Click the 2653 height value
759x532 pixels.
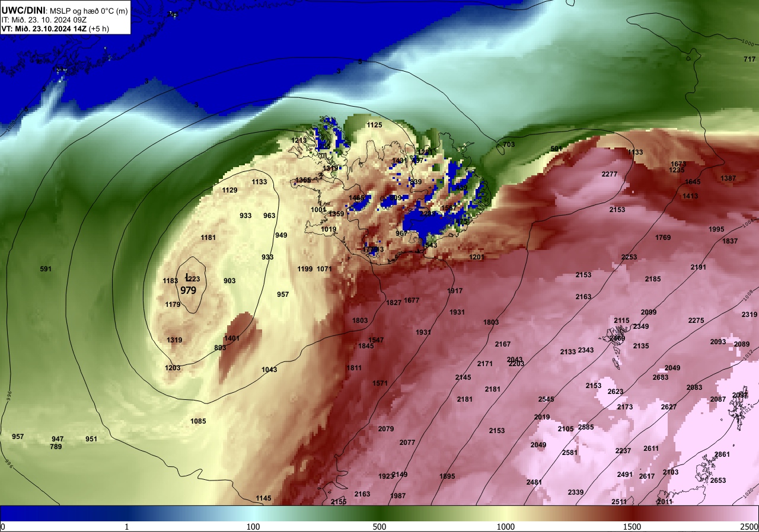718,480
